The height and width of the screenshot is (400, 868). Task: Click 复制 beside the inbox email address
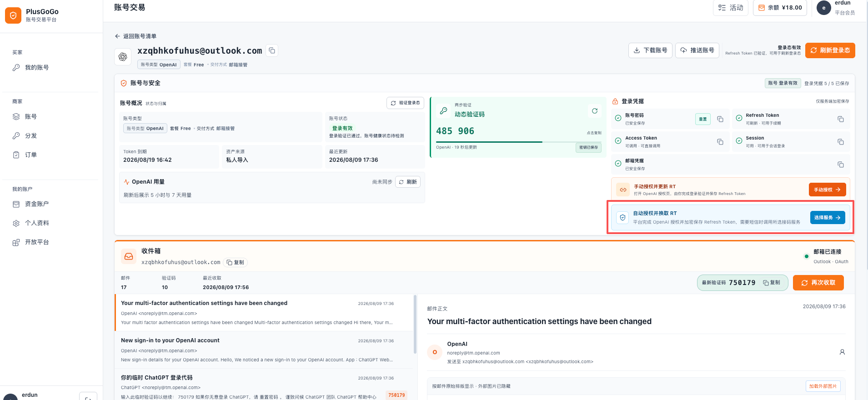point(236,262)
